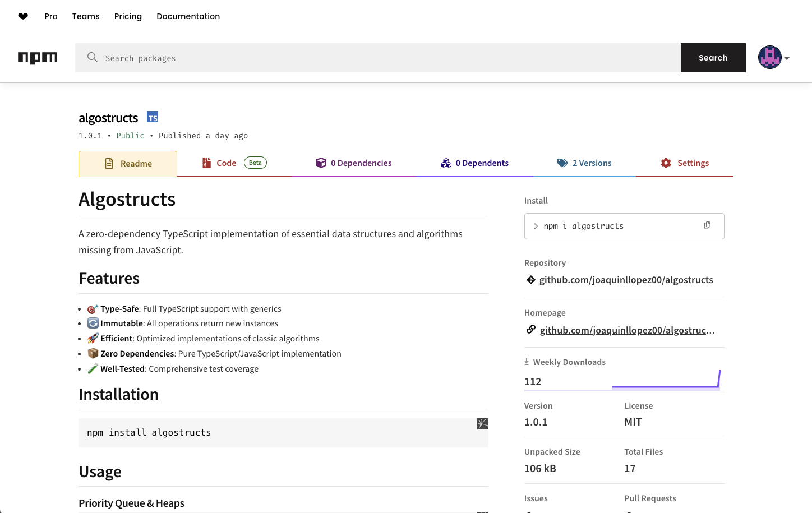Click the Readme file icon
Viewport: 812px width, 513px height.
(x=109, y=164)
